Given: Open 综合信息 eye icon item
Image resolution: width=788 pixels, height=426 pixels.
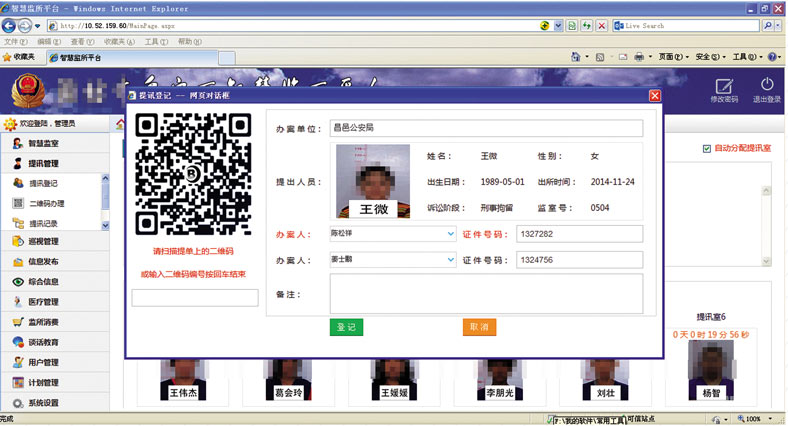Looking at the screenshot, I should 55,282.
